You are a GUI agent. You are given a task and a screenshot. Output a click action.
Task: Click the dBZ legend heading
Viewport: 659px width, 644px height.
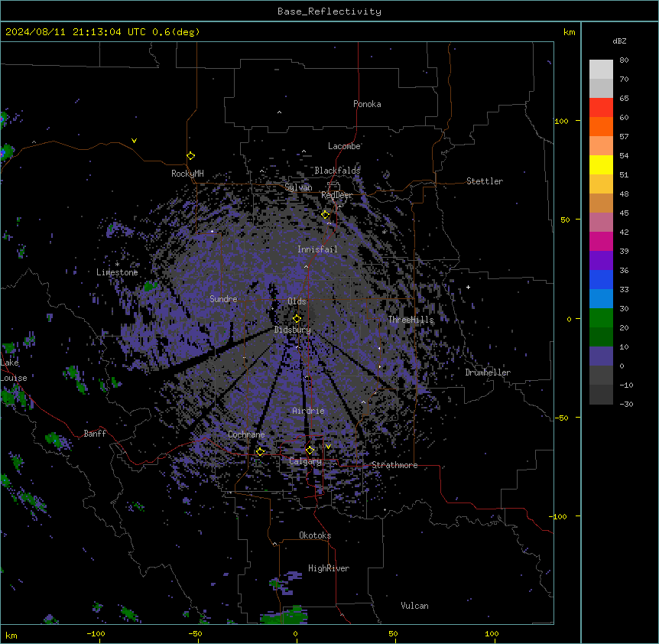(619, 41)
